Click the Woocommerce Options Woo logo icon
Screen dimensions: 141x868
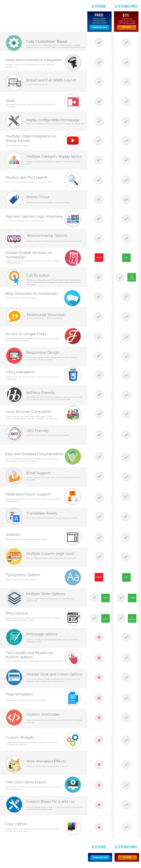point(14,239)
